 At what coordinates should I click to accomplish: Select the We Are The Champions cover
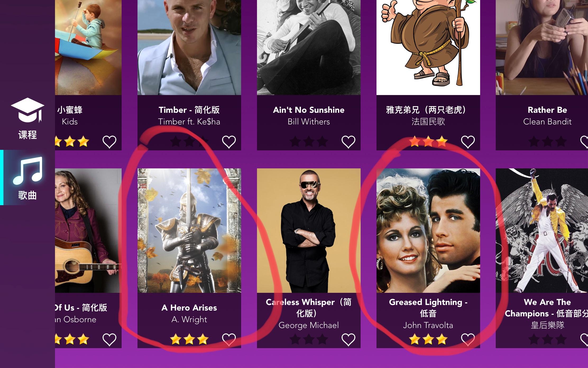click(x=542, y=231)
